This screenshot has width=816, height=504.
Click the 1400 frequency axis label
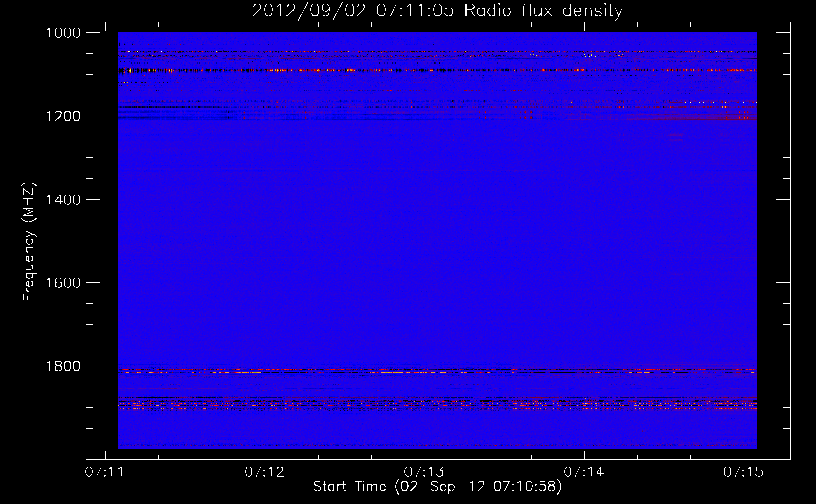click(x=63, y=200)
